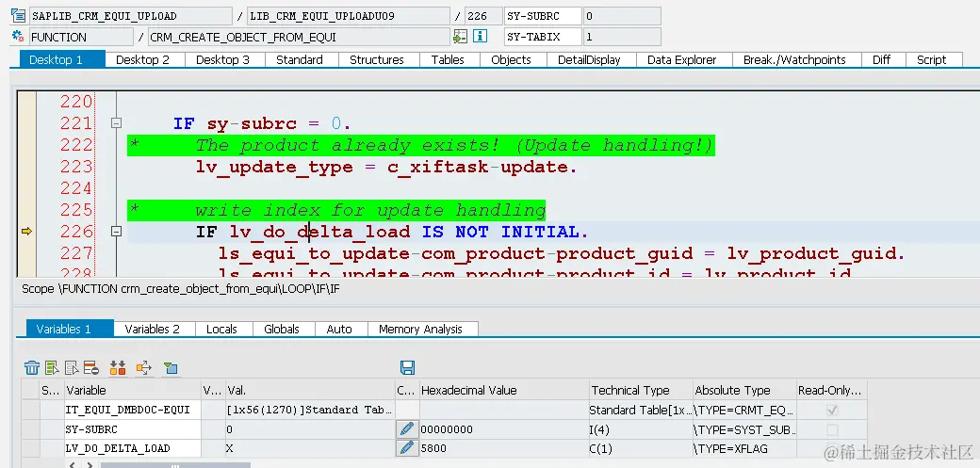Image resolution: width=980 pixels, height=468 pixels.
Task: Click the gray list-with-arrow toolbar icon
Action: [x=72, y=367]
